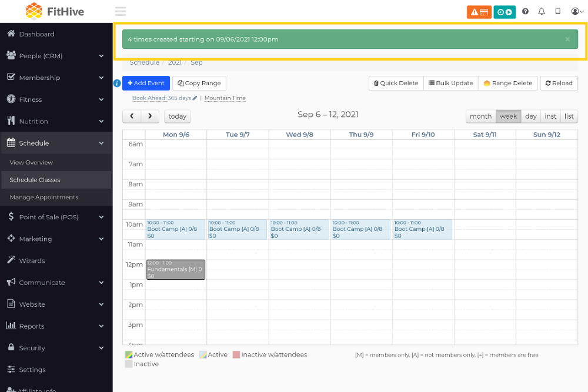Switch to day view
Image resolution: width=588 pixels, height=392 pixels.
(530, 116)
